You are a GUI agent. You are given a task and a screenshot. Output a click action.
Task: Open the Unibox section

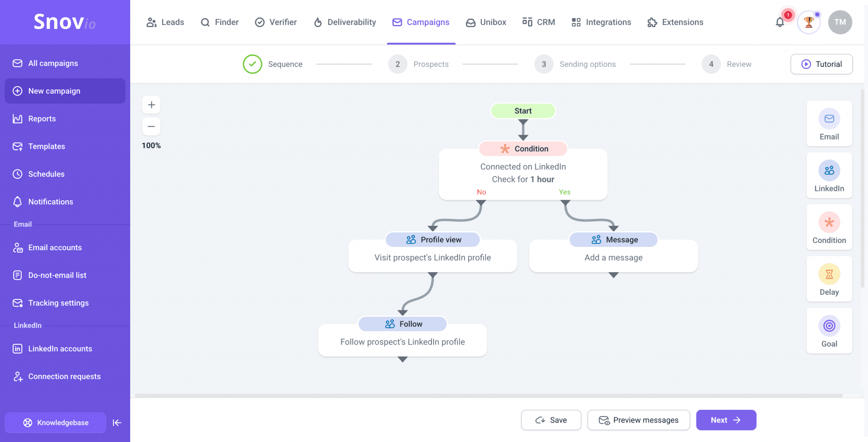pyautogui.click(x=486, y=22)
